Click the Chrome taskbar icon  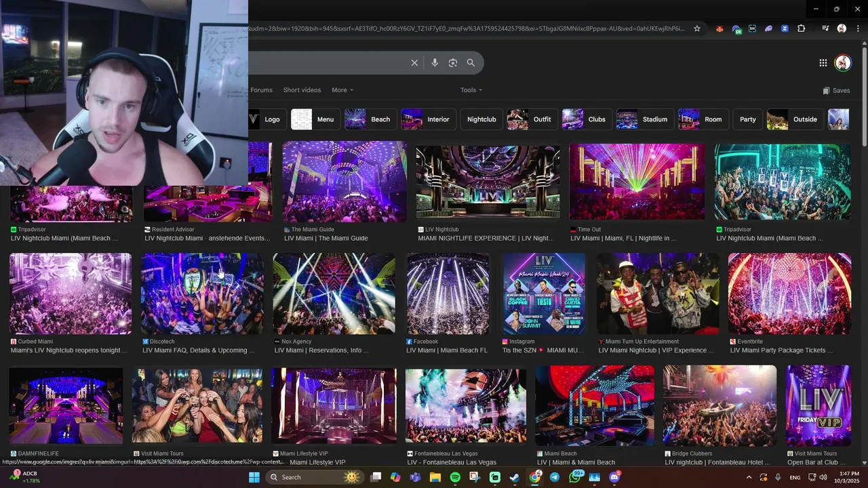click(x=535, y=477)
